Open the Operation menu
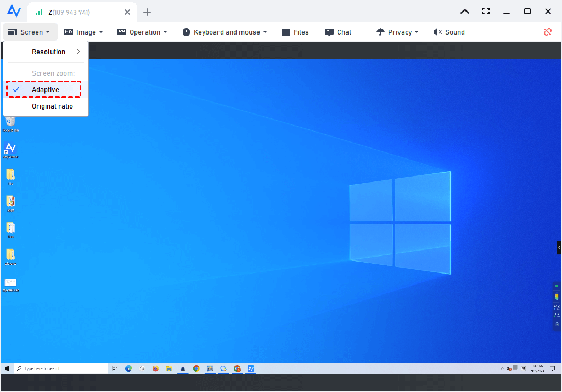Image resolution: width=562 pixels, height=392 pixels. 142,32
